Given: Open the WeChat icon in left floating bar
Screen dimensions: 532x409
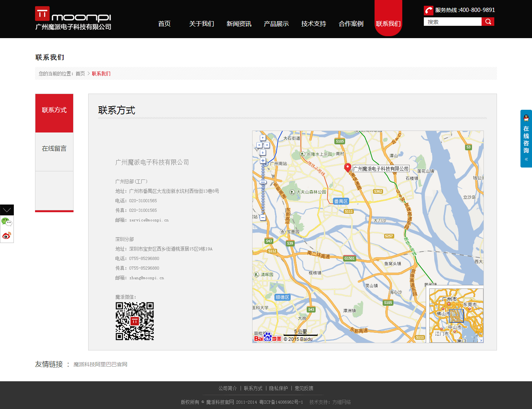Looking at the screenshot, I should pyautogui.click(x=7, y=222).
